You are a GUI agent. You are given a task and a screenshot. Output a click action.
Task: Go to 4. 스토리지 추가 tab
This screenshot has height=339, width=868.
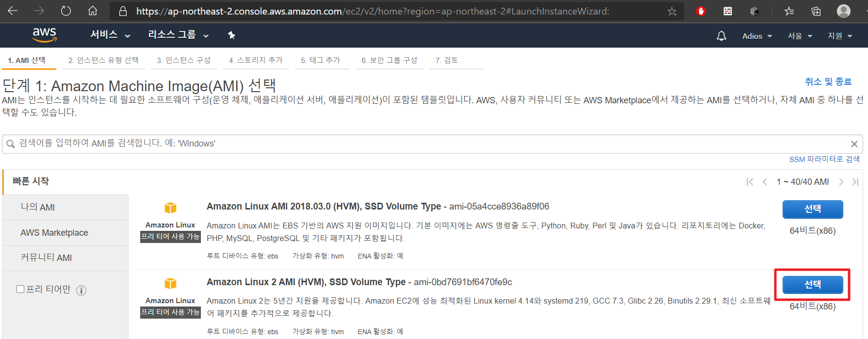(x=256, y=60)
